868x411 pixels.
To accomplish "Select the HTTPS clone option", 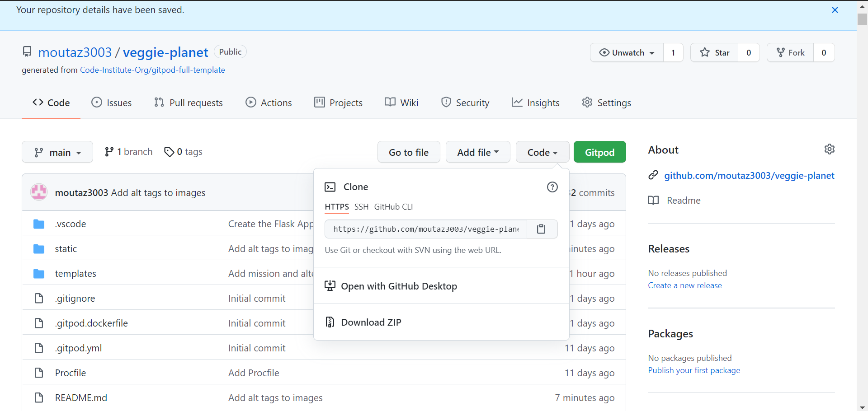I will pyautogui.click(x=337, y=207).
